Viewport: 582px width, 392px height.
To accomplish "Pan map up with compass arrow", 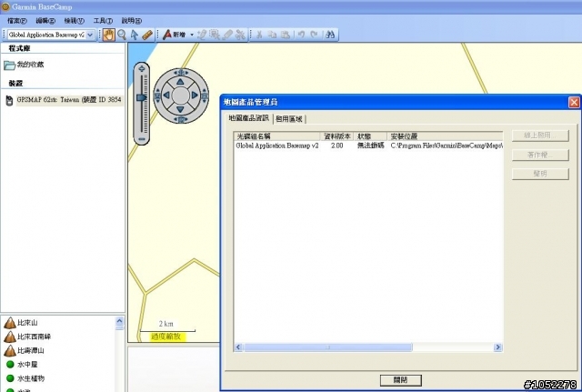I will (x=180, y=81).
